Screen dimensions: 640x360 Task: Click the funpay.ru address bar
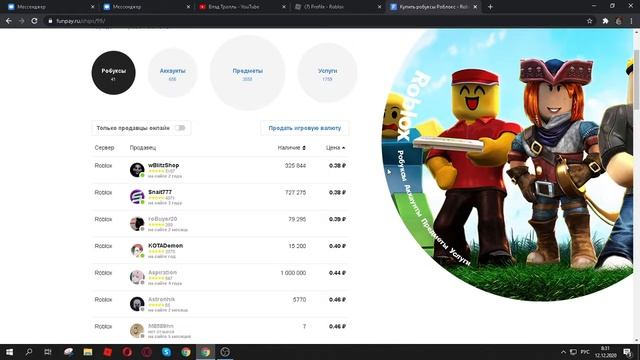click(314, 21)
